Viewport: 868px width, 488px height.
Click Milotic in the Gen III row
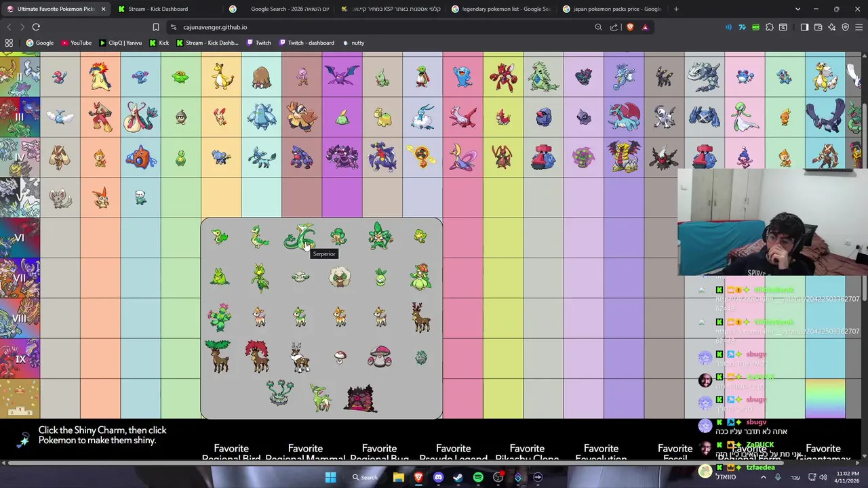(140, 116)
